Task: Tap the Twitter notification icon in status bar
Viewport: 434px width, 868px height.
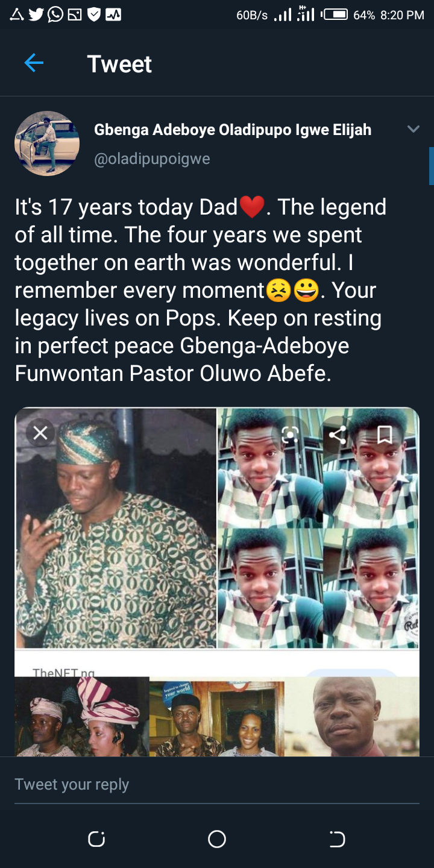Action: [36, 14]
